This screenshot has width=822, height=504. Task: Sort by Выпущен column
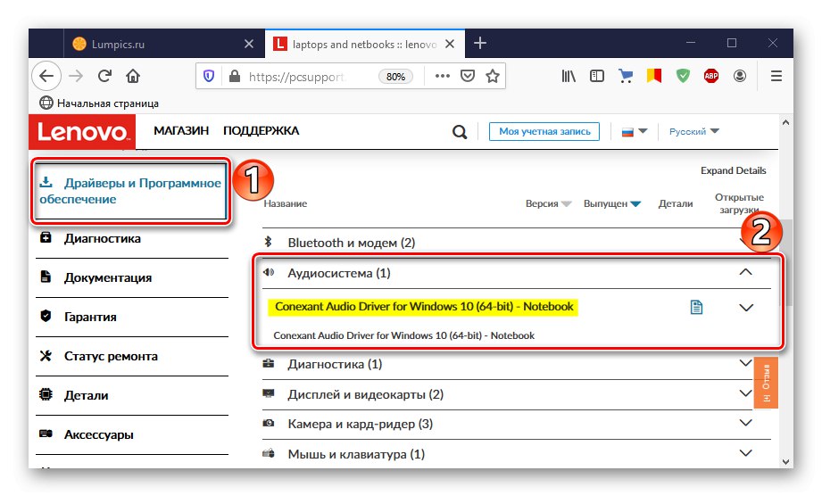point(611,203)
